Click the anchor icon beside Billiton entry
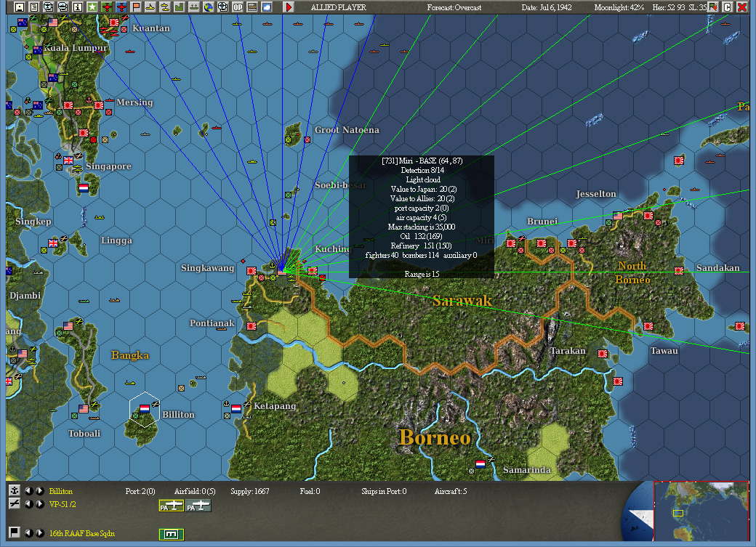756x547 pixels. click(x=15, y=490)
